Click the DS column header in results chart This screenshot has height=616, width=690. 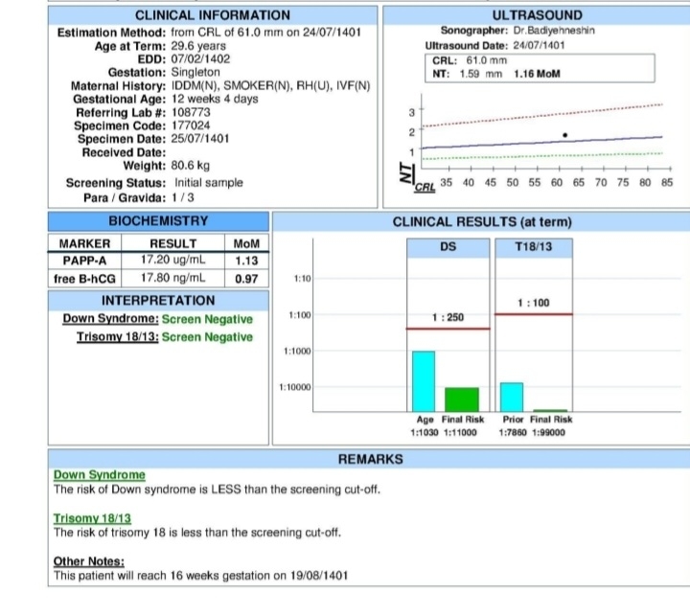tap(448, 246)
